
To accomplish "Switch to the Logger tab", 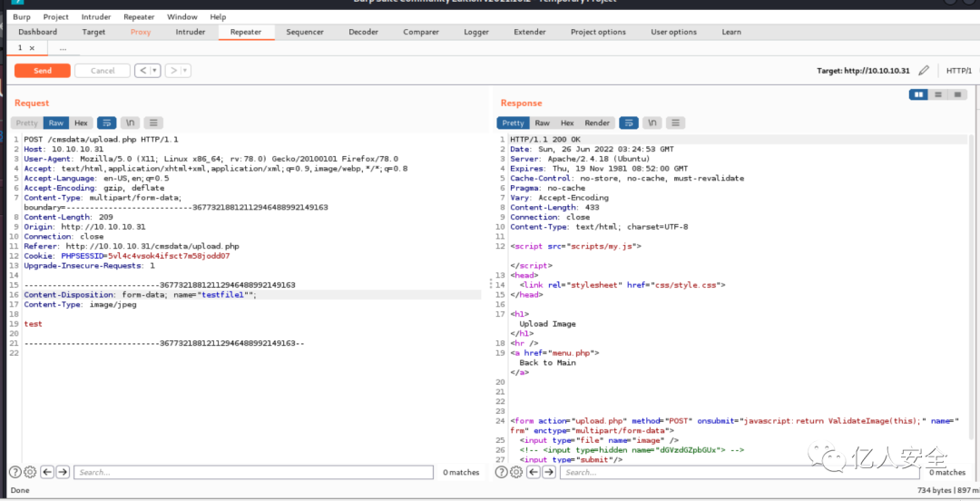I will tap(476, 32).
